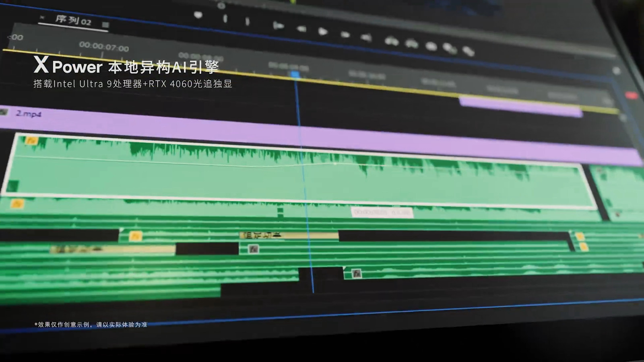This screenshot has width=644, height=362.
Task: Close the 序列 02 tab with its x
Action: click(x=42, y=17)
